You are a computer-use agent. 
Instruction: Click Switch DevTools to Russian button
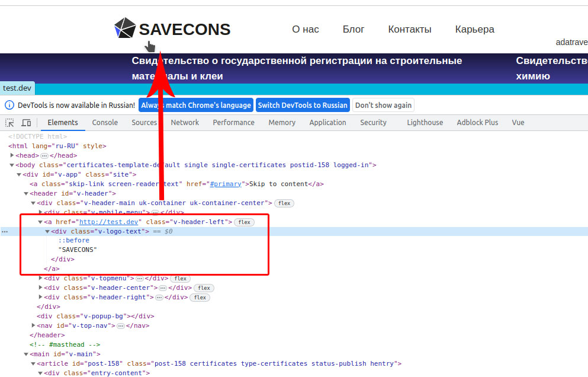[x=303, y=106]
